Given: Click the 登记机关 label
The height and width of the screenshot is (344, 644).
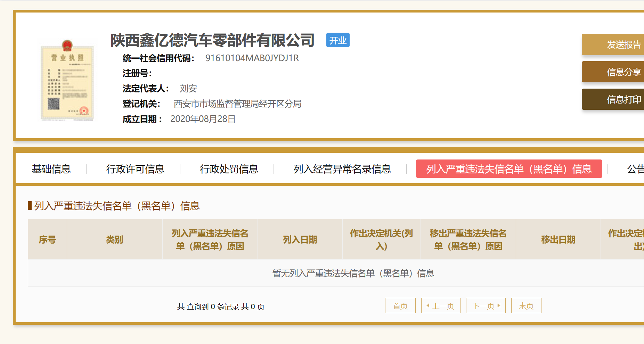Looking at the screenshot, I should click(x=141, y=104).
